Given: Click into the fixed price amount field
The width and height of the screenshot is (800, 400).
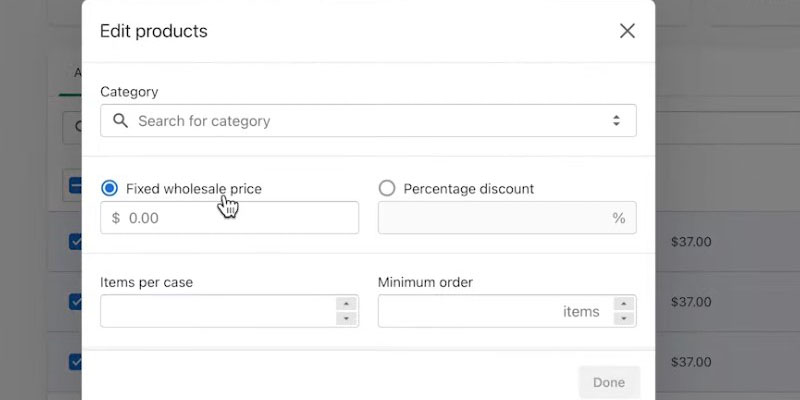Looking at the screenshot, I should [x=240, y=218].
